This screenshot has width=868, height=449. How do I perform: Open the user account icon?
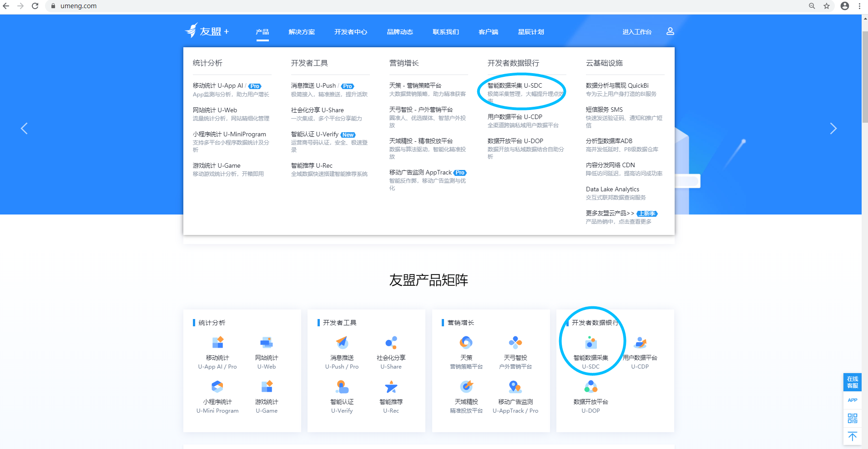[670, 31]
